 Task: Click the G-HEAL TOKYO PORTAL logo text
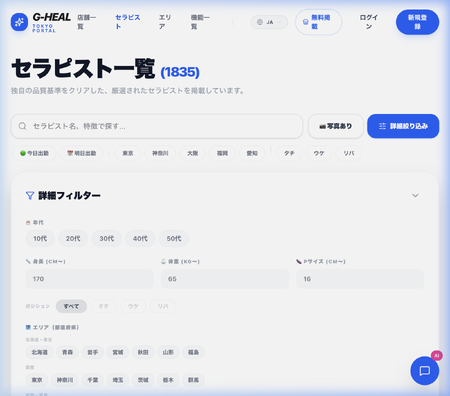[51, 22]
